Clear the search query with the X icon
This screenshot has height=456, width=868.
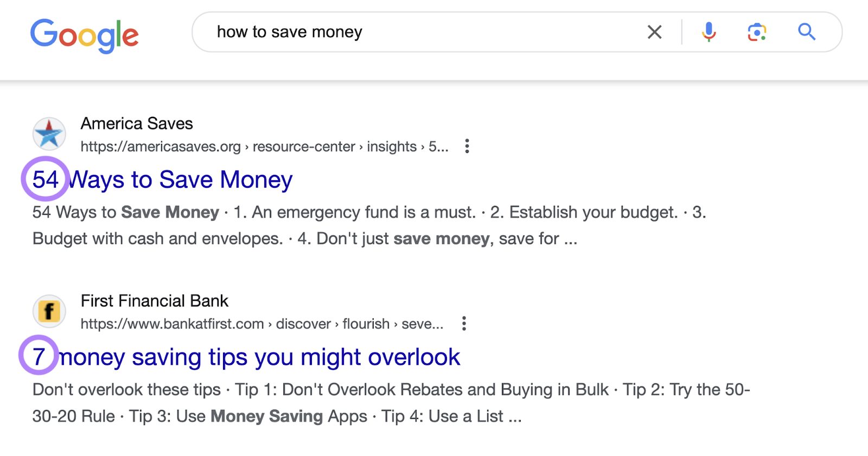(654, 32)
